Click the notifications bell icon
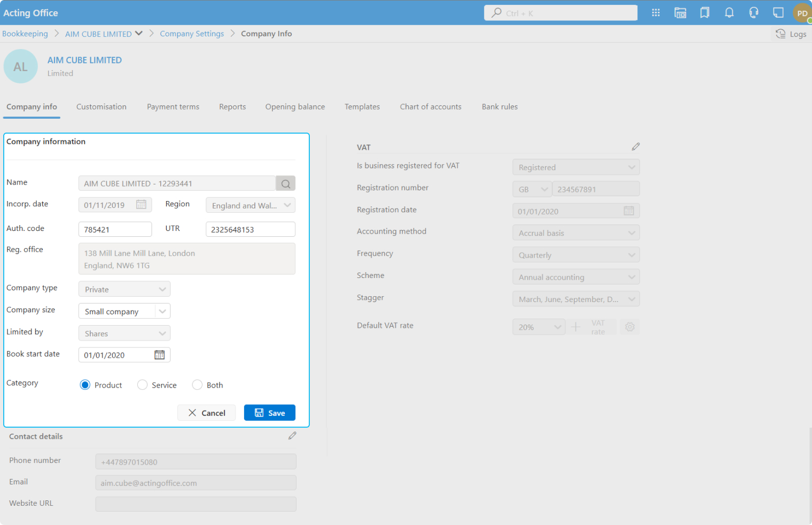The height and width of the screenshot is (525, 812). (729, 13)
